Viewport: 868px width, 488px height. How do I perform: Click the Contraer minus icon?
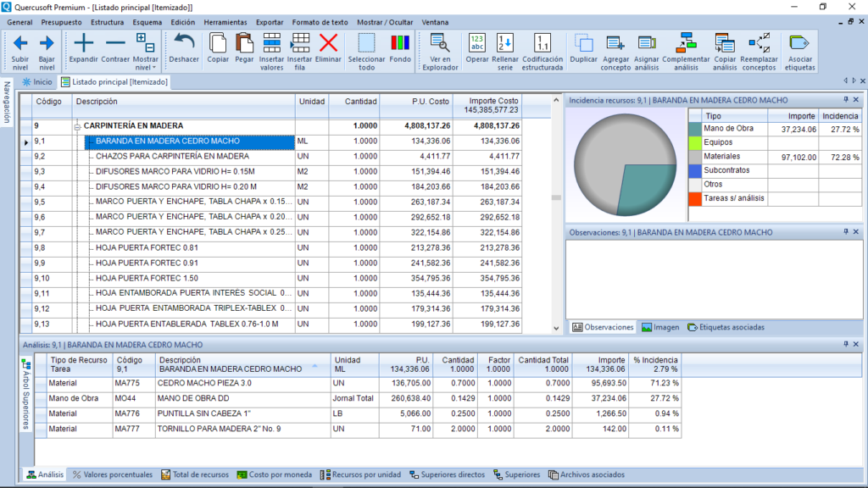pyautogui.click(x=115, y=43)
